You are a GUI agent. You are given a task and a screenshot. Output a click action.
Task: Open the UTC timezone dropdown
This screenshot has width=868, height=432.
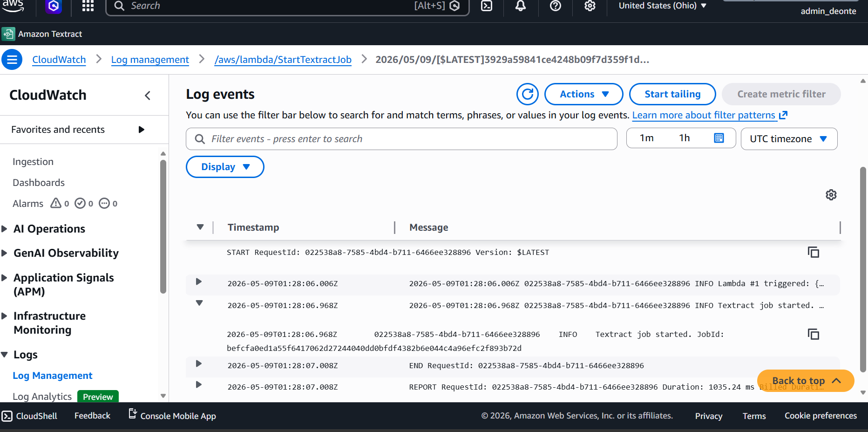(x=789, y=139)
